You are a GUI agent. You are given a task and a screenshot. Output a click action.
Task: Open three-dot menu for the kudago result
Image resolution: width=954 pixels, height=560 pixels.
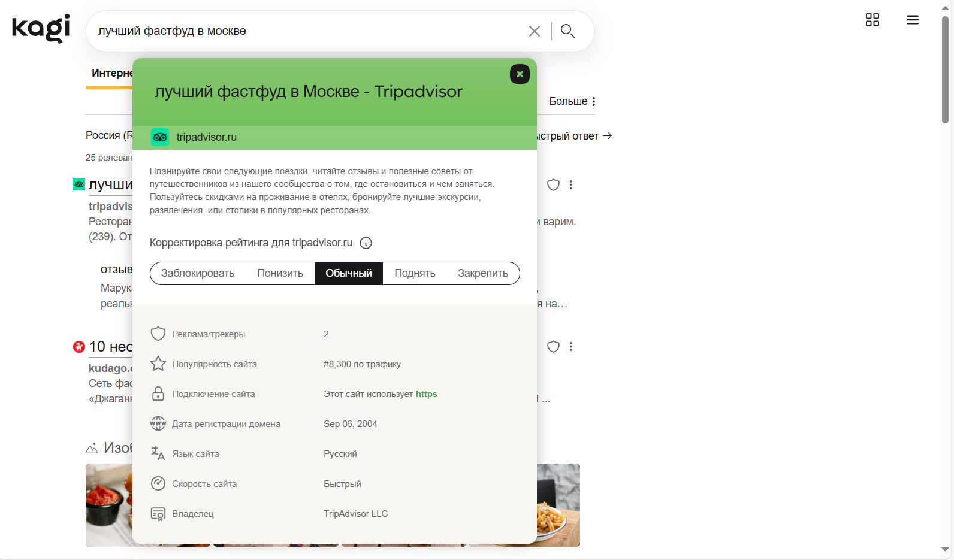tap(571, 347)
